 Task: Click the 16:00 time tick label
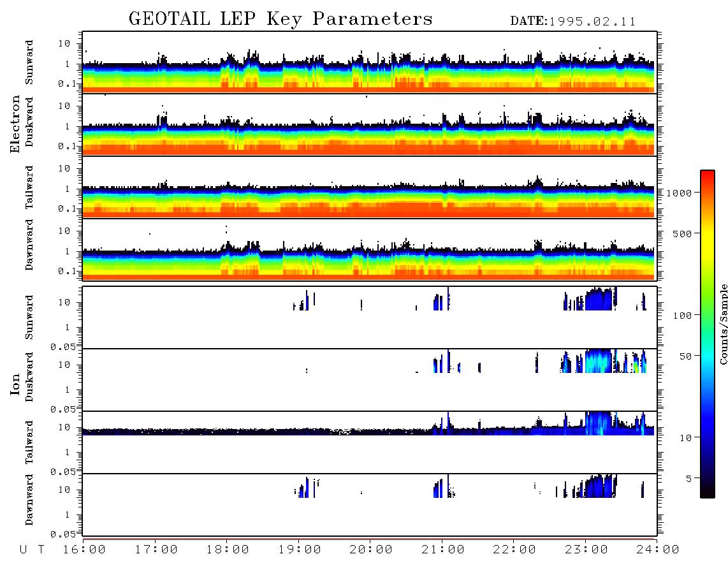pyautogui.click(x=85, y=550)
